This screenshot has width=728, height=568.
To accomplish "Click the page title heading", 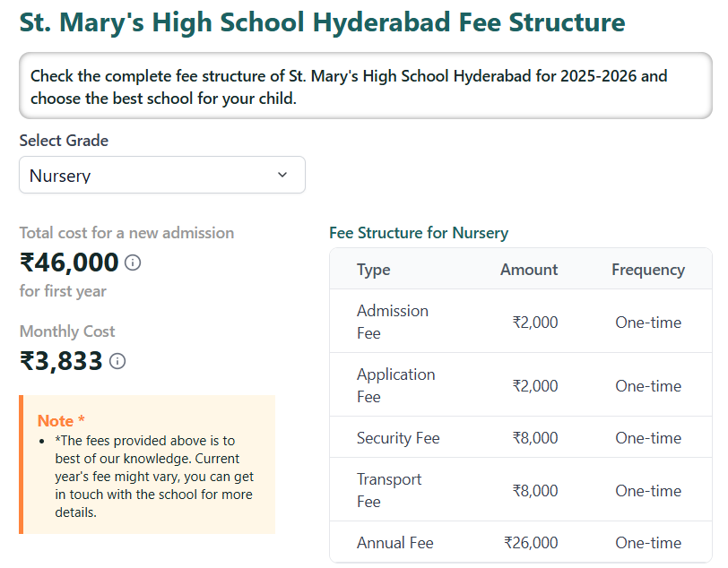I will [323, 22].
